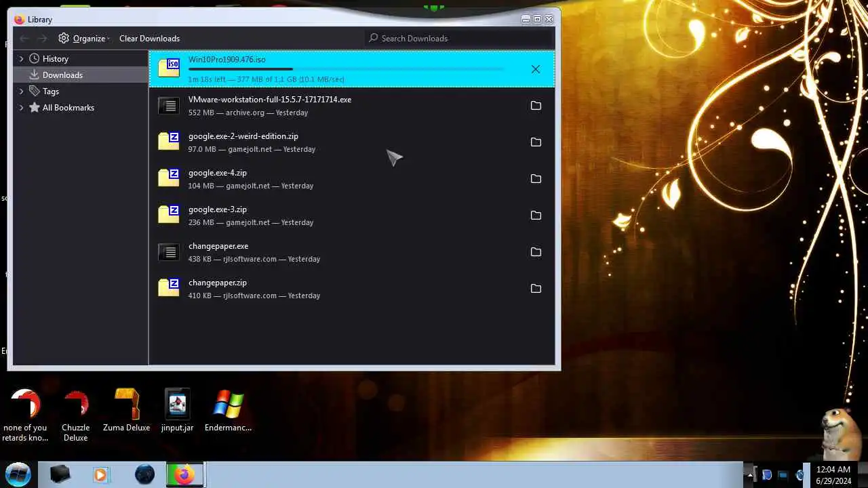Click the Tags icon in sidebar
Image resolution: width=868 pixels, height=488 pixels.
coord(35,91)
